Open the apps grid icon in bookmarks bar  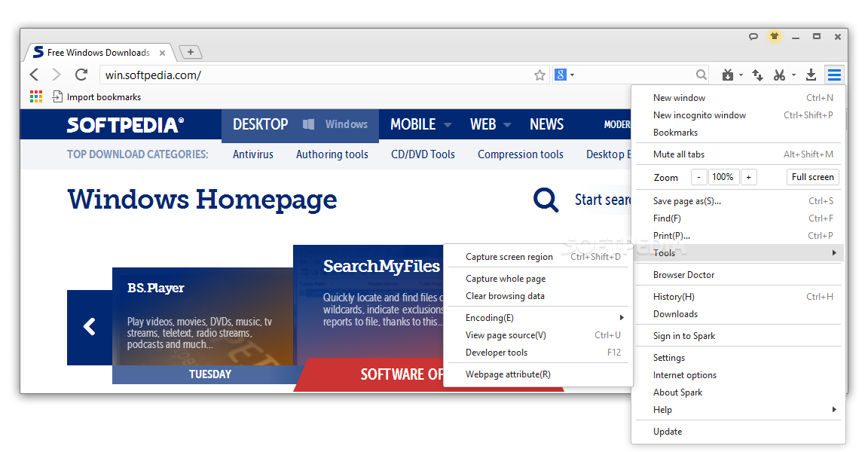coord(36,97)
